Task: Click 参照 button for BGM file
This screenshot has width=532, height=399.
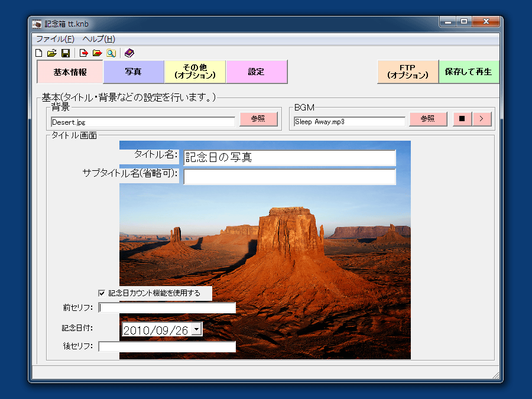Action: coord(428,119)
